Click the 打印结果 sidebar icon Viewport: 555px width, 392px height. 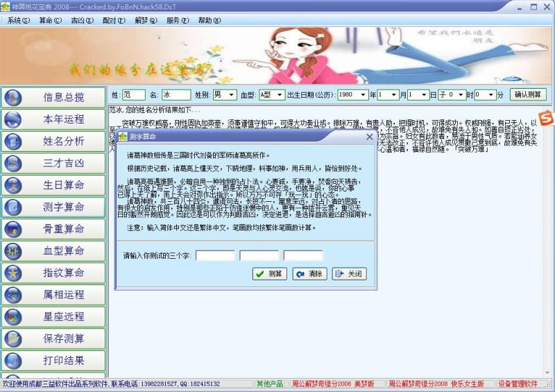13,361
